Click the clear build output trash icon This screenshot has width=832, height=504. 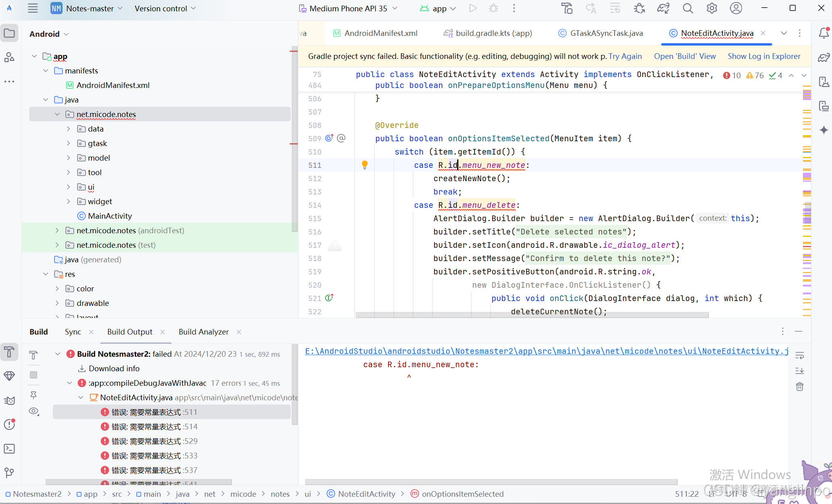[799, 387]
